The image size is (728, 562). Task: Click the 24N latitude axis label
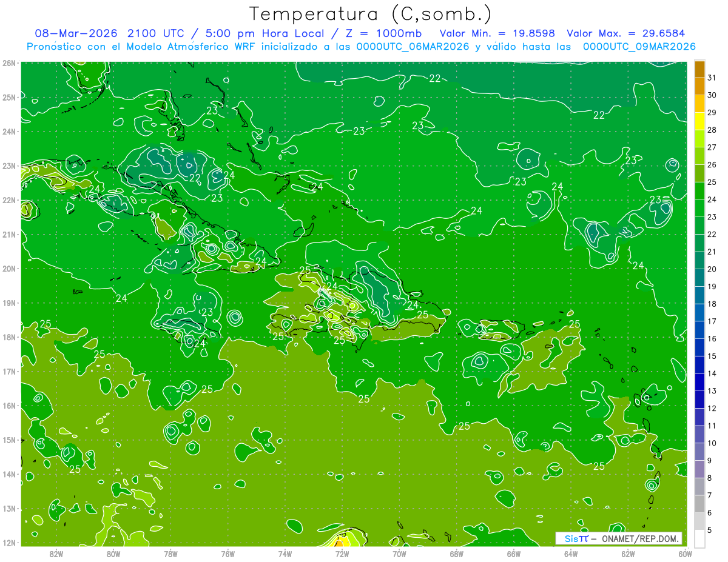point(9,132)
